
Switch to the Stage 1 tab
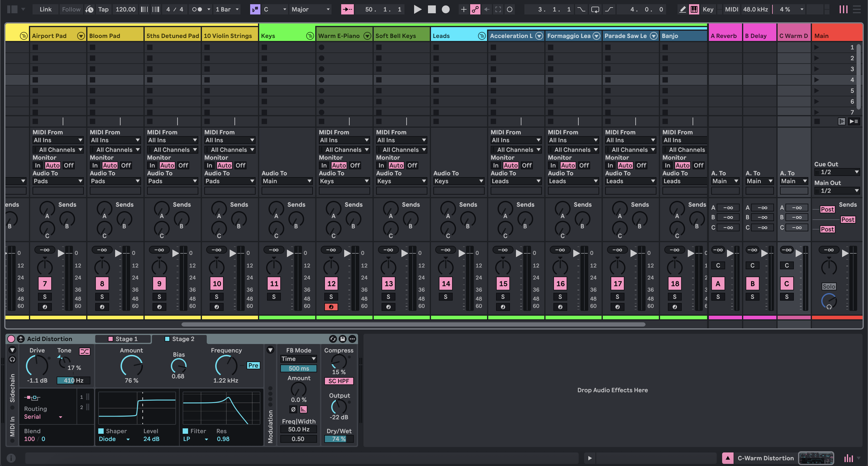(123, 339)
